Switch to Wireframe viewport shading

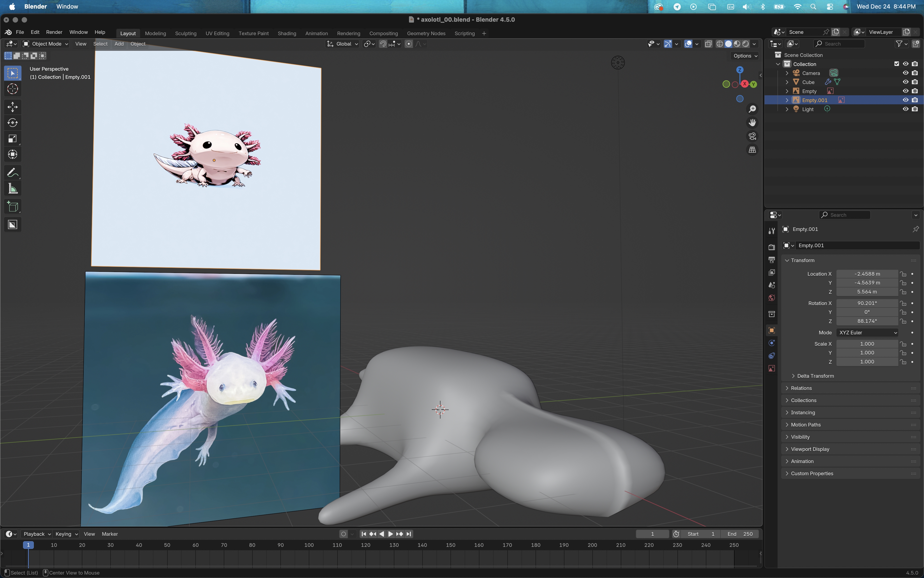[x=720, y=44]
